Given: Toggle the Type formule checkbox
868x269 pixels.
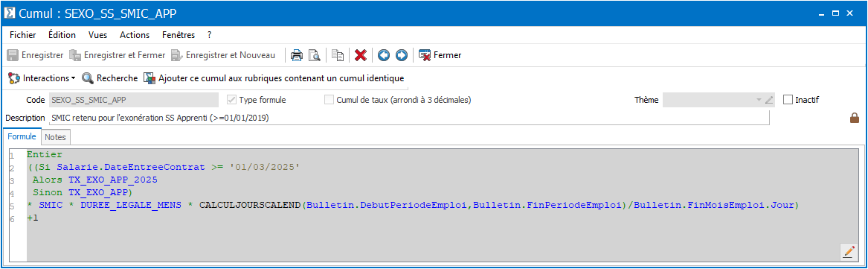Looking at the screenshot, I should click(x=232, y=101).
